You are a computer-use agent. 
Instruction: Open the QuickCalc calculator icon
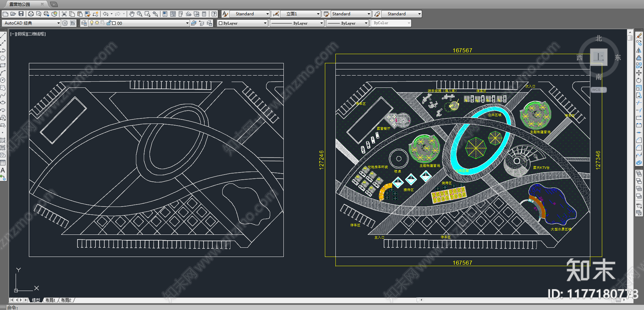coord(204,14)
